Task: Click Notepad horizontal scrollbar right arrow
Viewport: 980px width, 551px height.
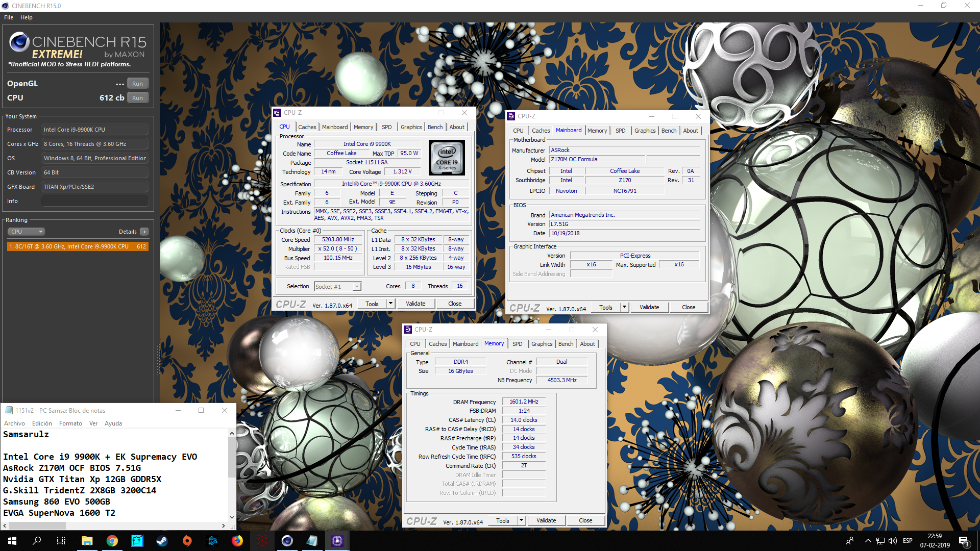Action: [x=223, y=525]
